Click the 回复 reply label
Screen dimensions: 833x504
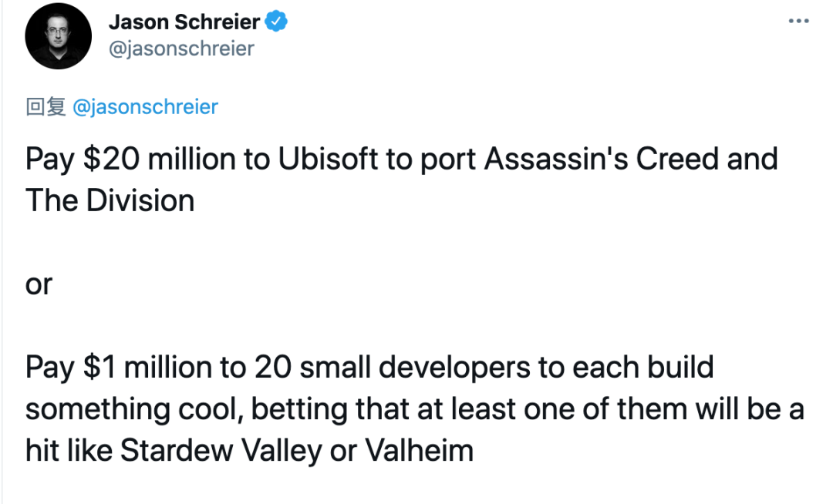pos(46,107)
